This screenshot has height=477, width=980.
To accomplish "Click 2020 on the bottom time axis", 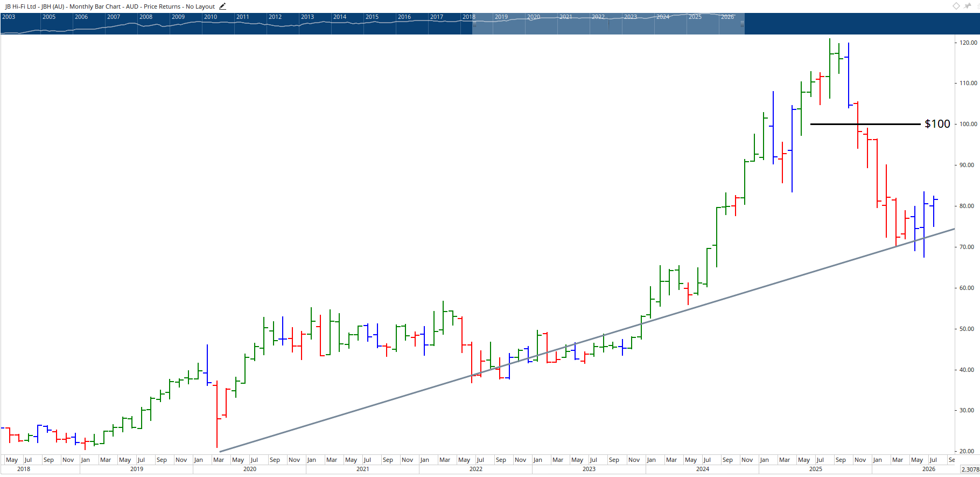I will click(250, 469).
